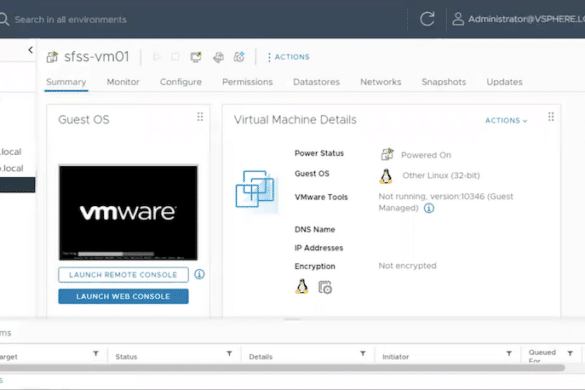The width and height of the screenshot is (585, 390).
Task: Click the VMware Tools info icon
Action: pyautogui.click(x=429, y=208)
